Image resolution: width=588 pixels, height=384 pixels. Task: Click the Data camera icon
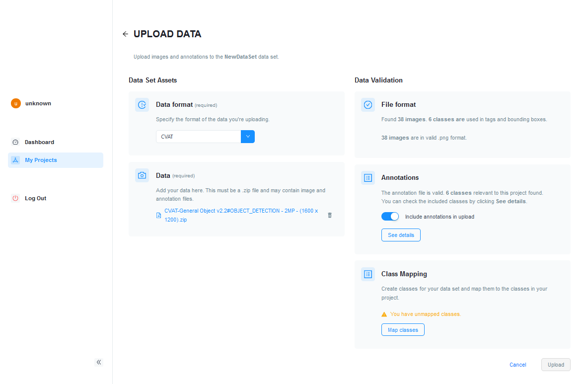142,175
